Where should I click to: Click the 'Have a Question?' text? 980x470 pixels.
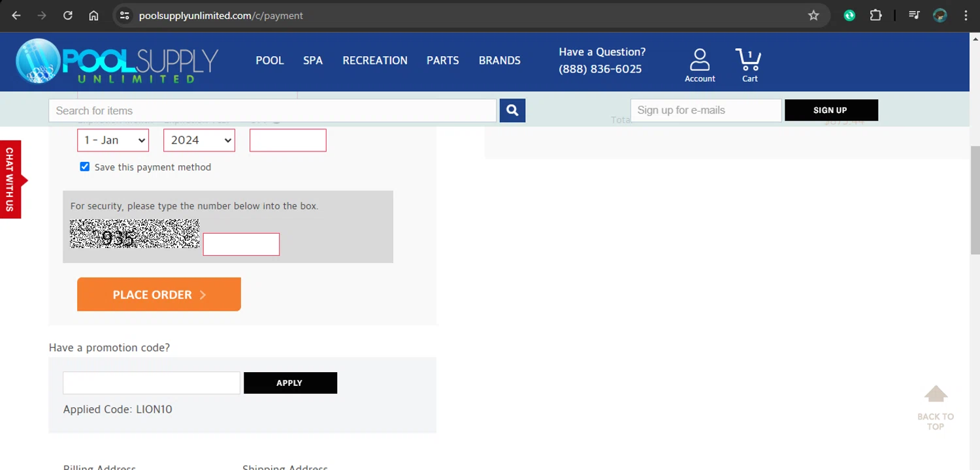point(602,52)
